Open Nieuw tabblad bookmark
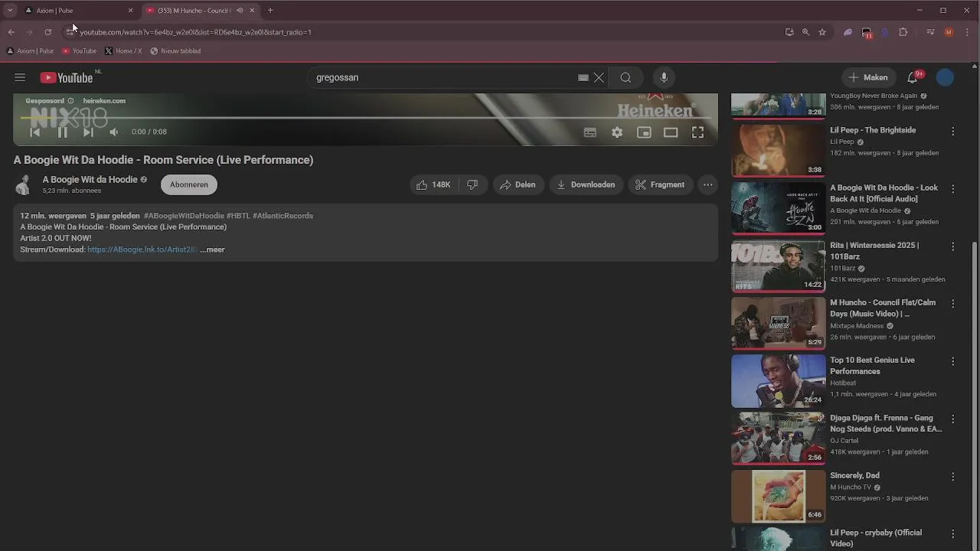The width and height of the screenshot is (980, 551). tap(175, 51)
